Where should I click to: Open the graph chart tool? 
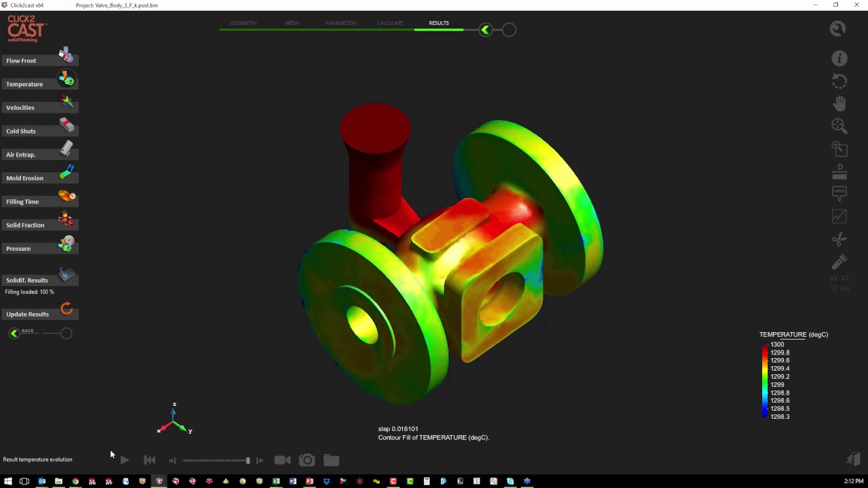pos(840,216)
